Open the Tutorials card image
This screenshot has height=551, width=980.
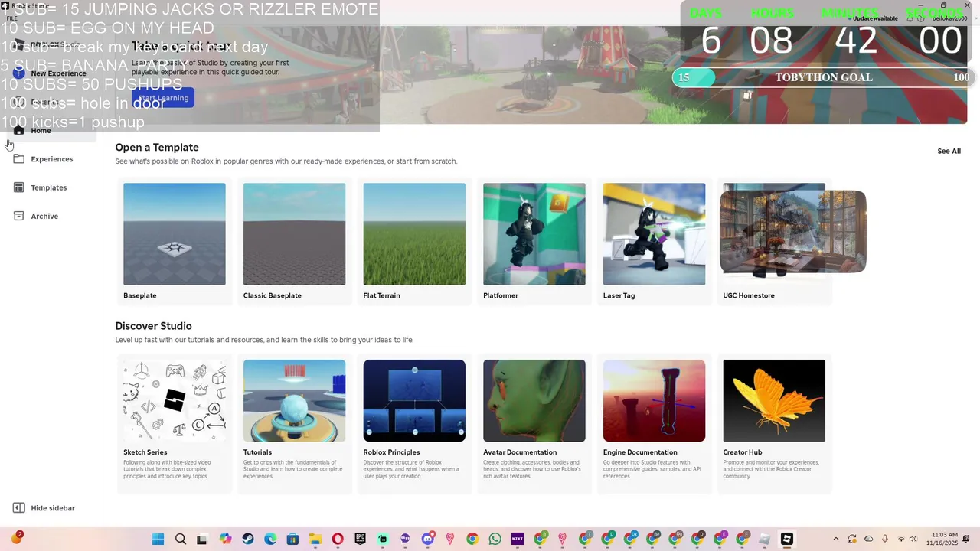(x=294, y=400)
